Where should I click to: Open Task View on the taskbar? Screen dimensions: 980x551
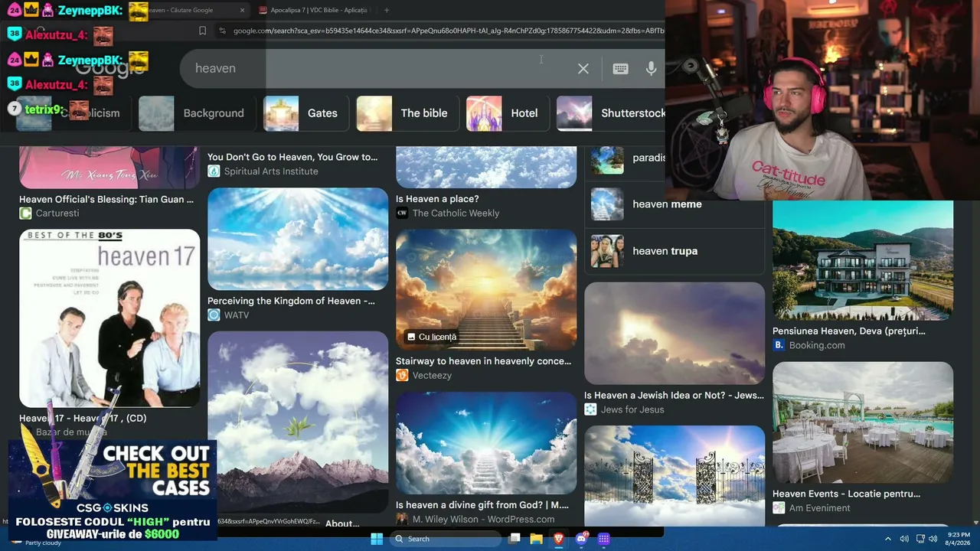coord(515,539)
